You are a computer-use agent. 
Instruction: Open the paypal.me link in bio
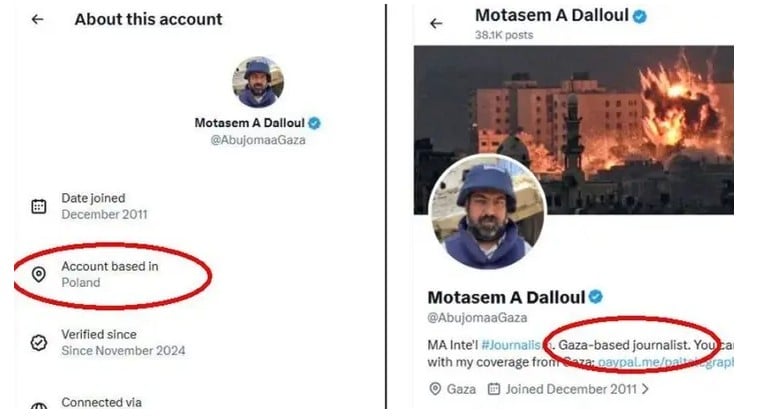point(665,362)
